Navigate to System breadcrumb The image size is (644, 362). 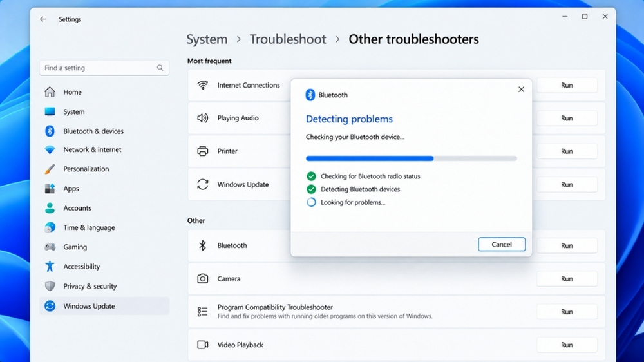point(207,39)
